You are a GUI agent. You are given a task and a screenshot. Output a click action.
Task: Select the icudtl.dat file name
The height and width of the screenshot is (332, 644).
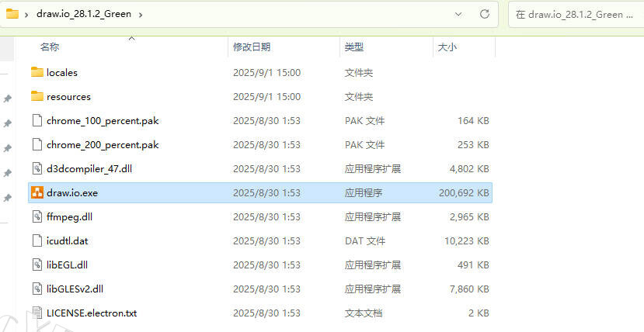pos(68,241)
